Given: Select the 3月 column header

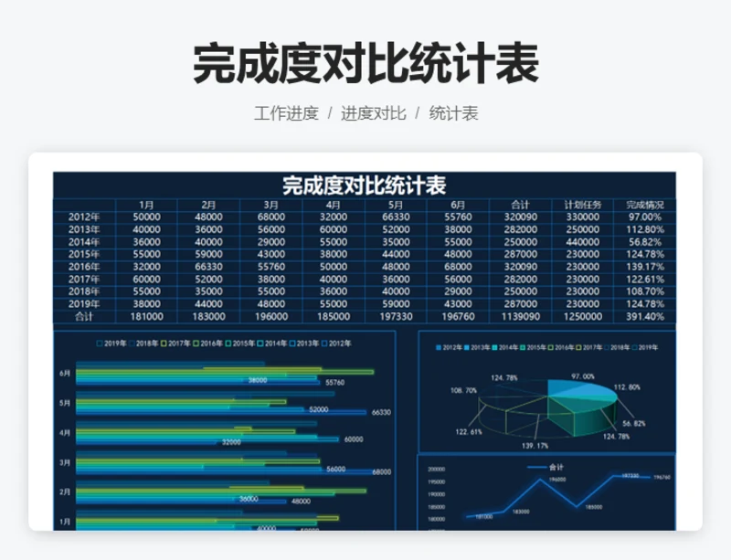Looking at the screenshot, I should 270,205.
